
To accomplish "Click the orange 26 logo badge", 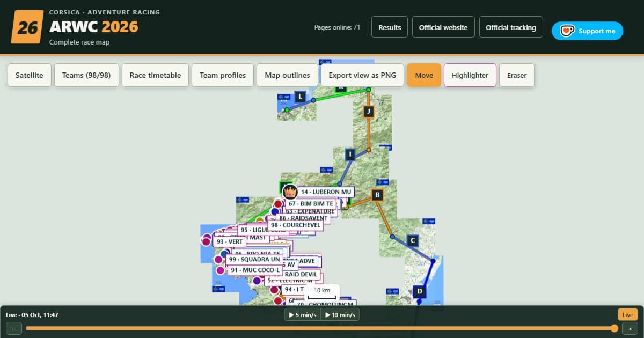I will 27,26.
